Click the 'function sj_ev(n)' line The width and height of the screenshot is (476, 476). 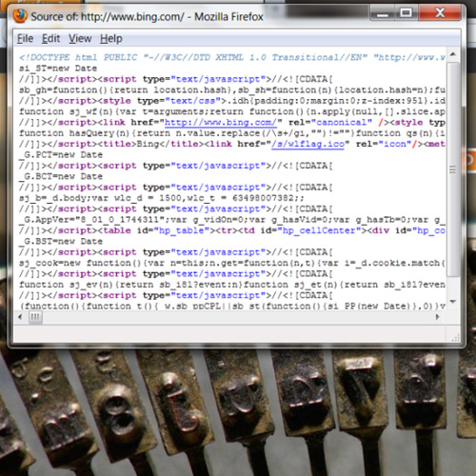pos(232,285)
